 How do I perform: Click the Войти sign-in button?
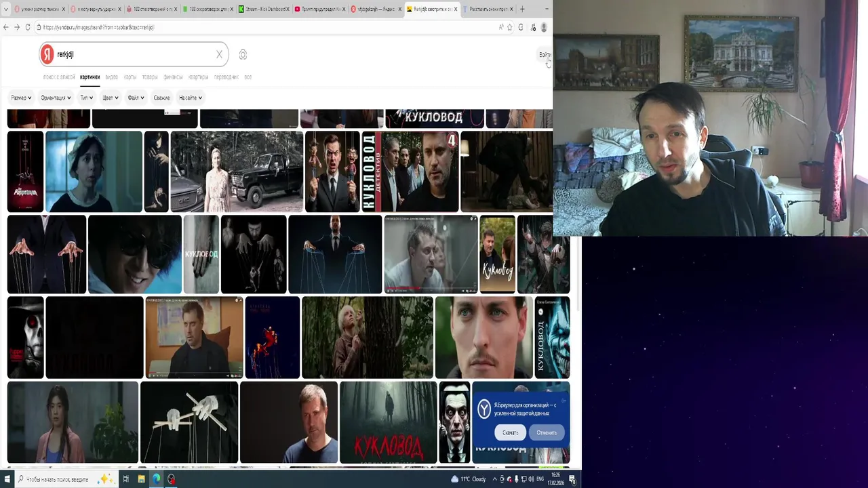click(545, 54)
